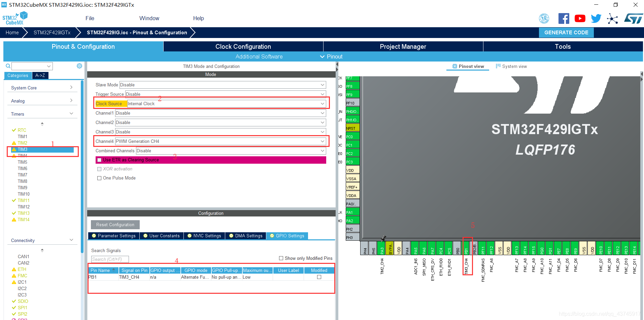This screenshot has width=644, height=320.
Task: Click the 10-year anniversary badge icon
Action: pos(544,18)
